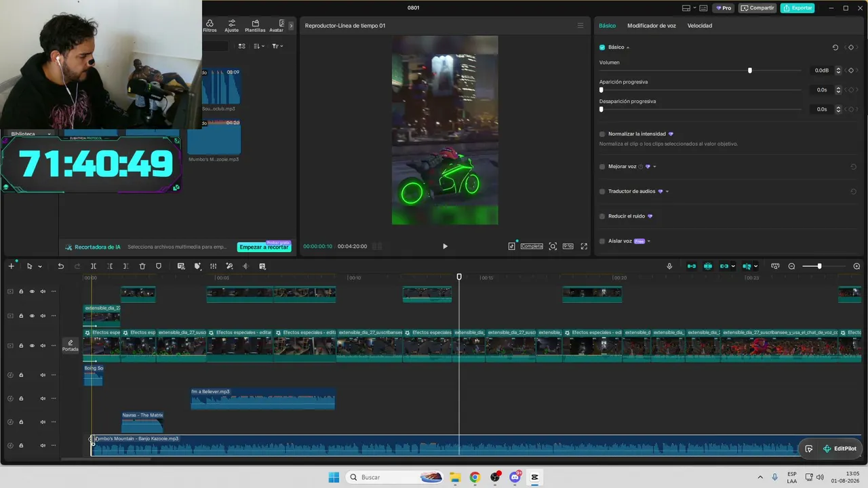Expand the Mejorar voz options arrow

pyautogui.click(x=654, y=167)
